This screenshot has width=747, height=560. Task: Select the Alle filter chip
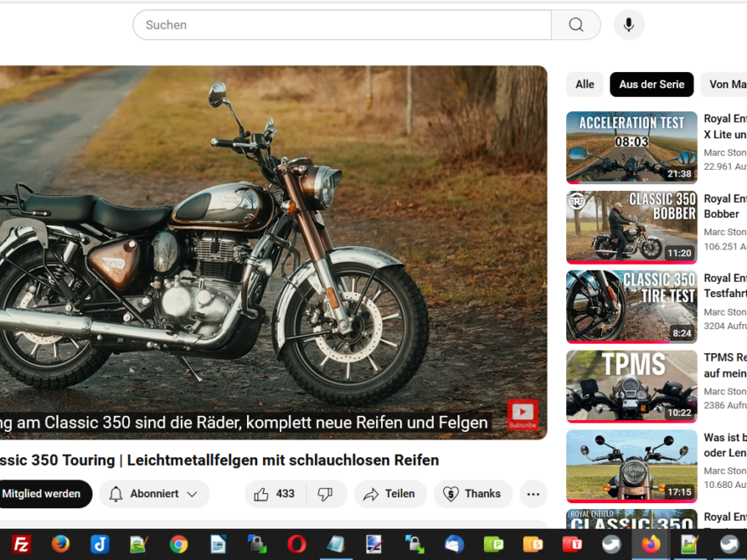pyautogui.click(x=585, y=84)
